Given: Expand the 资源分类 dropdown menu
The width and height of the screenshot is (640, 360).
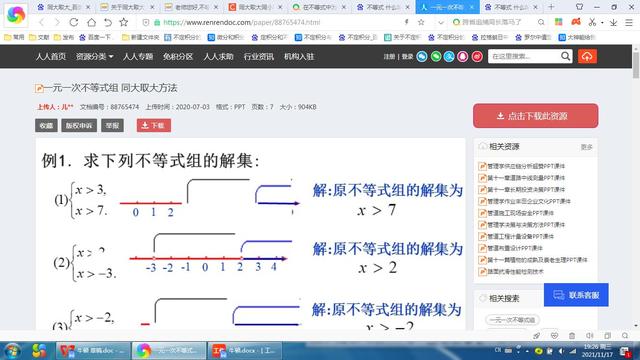Looking at the screenshot, I should pyautogui.click(x=94, y=56).
